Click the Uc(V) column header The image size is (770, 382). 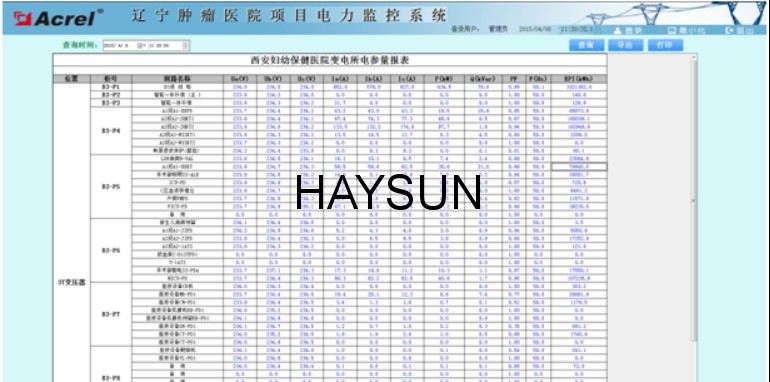(306, 79)
